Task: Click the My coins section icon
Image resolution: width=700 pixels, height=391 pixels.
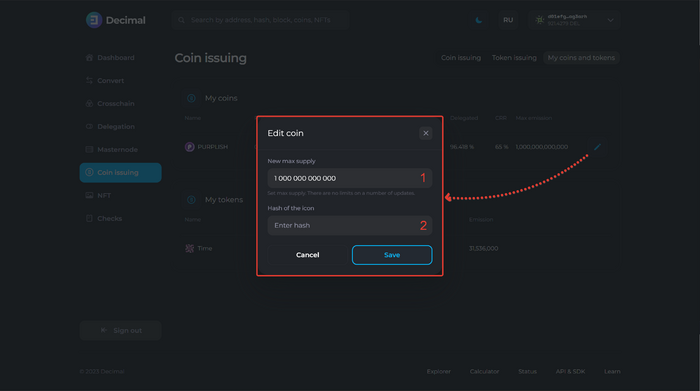Action: pyautogui.click(x=191, y=98)
